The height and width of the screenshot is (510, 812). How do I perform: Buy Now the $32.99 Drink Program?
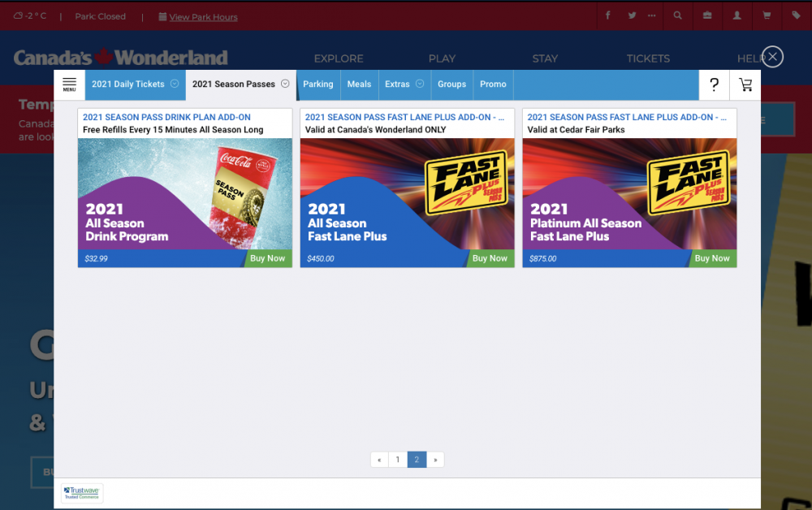click(267, 258)
